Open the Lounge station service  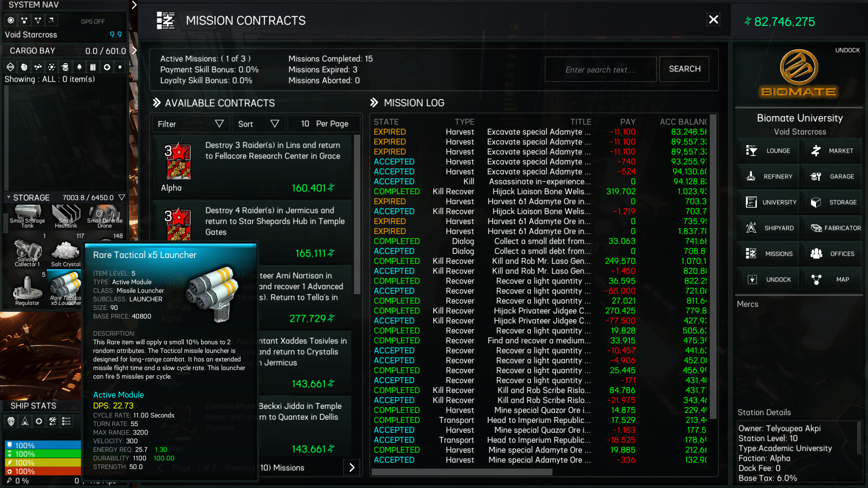(768, 151)
